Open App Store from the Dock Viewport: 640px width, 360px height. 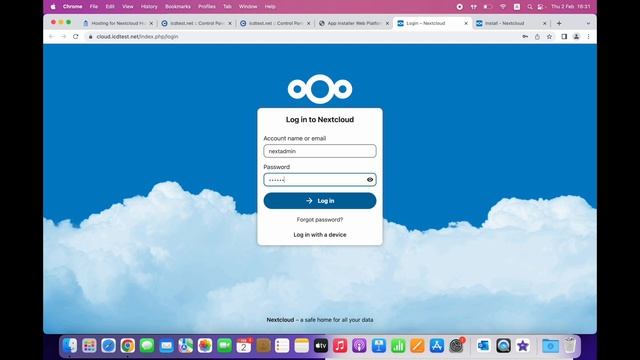click(437, 346)
